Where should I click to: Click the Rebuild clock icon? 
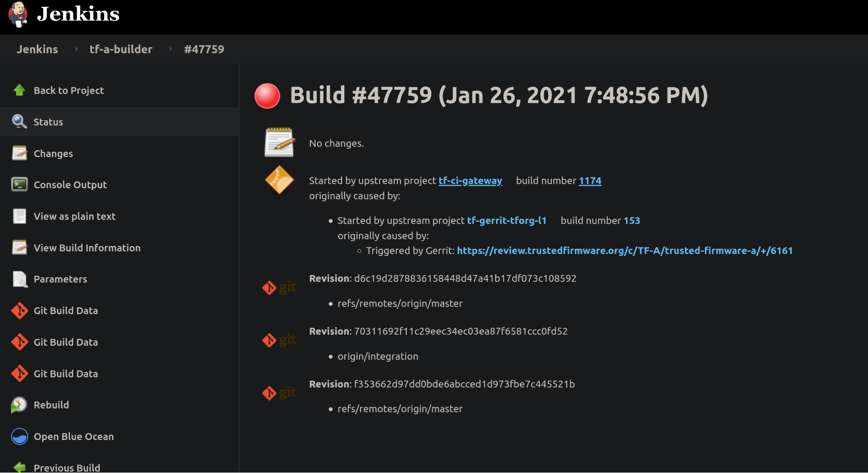pyautogui.click(x=19, y=405)
